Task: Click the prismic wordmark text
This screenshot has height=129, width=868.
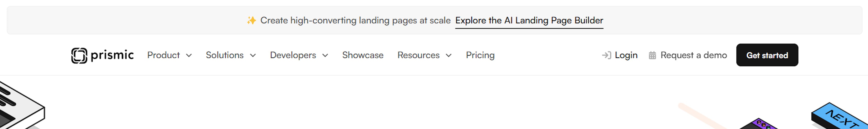Action: pos(112,55)
